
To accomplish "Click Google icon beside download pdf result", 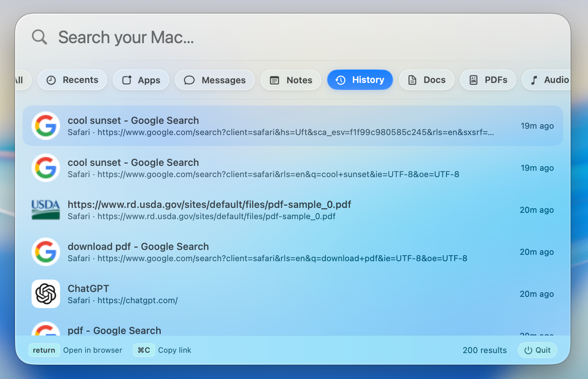I will pos(46,252).
